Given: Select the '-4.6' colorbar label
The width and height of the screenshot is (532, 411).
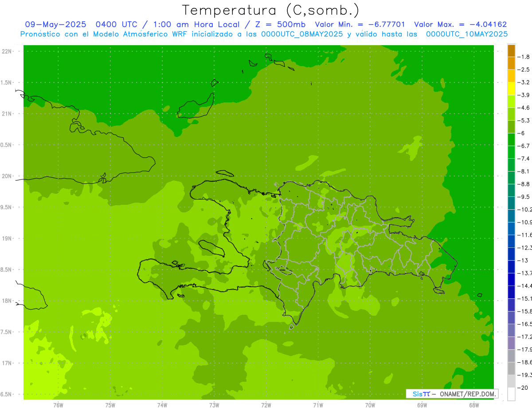Looking at the screenshot, I should (524, 108).
